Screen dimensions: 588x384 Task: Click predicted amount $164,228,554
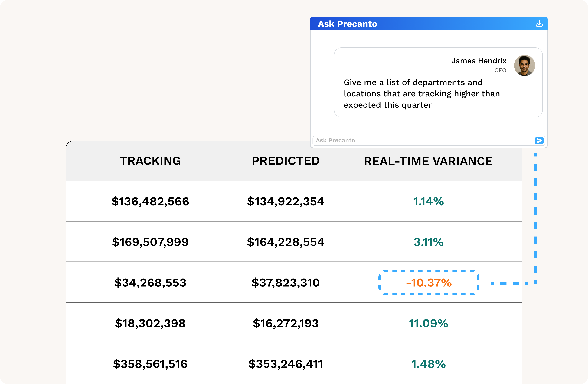tap(286, 242)
